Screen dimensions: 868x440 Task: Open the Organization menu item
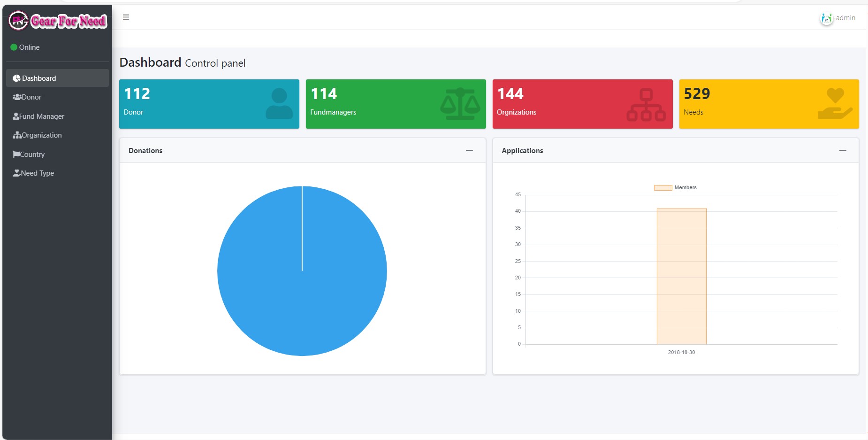[57, 135]
